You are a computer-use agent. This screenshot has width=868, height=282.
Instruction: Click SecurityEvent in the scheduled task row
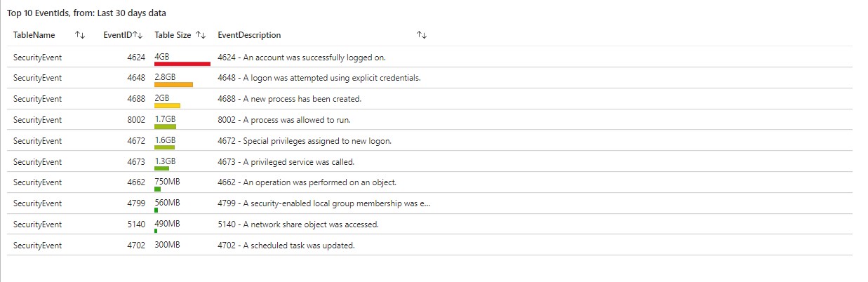37,246
